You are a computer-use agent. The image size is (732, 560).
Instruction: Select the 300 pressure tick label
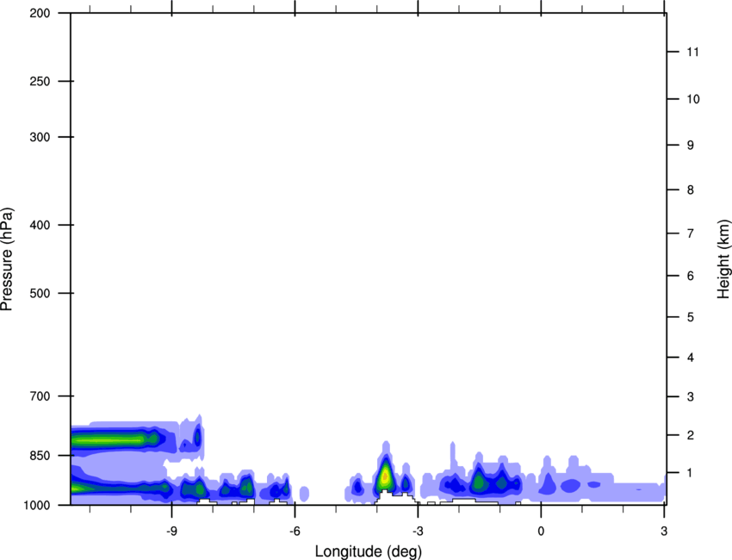click(x=40, y=137)
